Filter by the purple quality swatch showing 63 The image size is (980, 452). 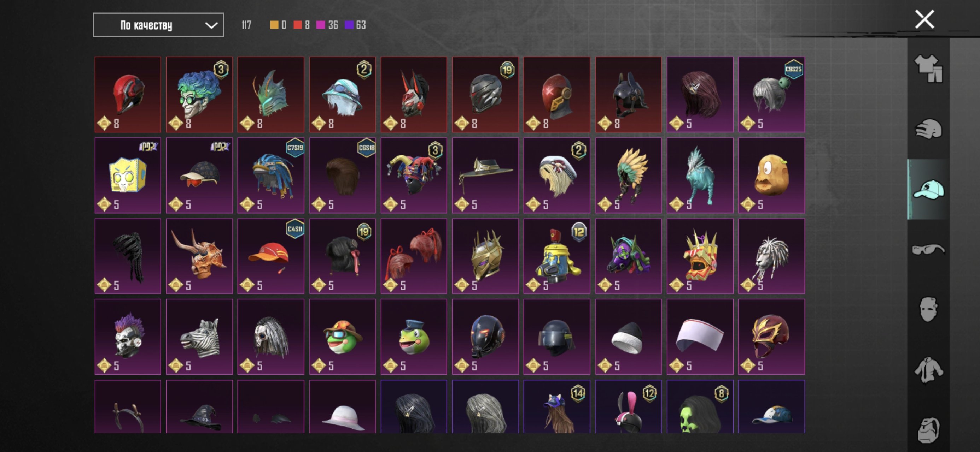click(x=349, y=25)
